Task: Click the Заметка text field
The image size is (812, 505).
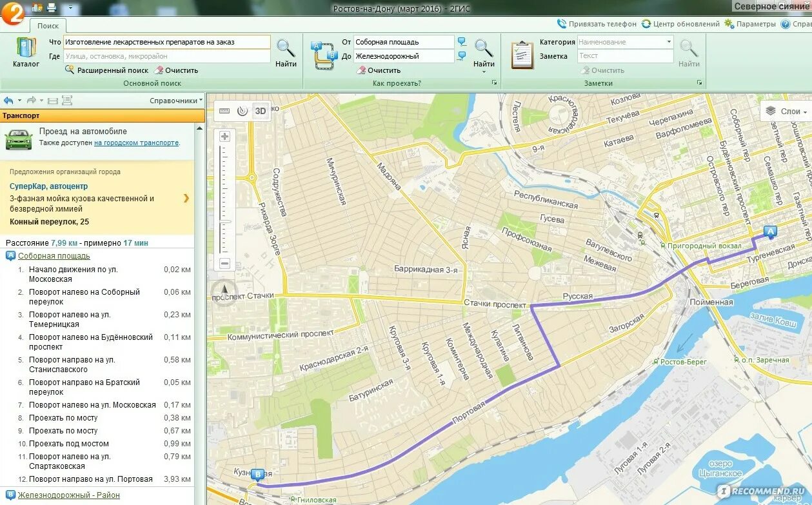Action: [626, 56]
